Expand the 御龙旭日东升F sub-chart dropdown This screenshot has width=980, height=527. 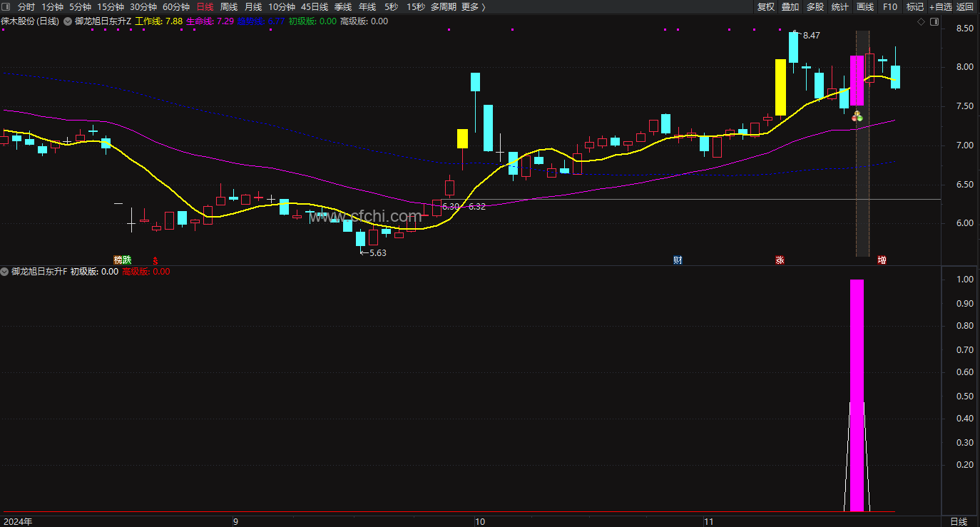[5, 272]
